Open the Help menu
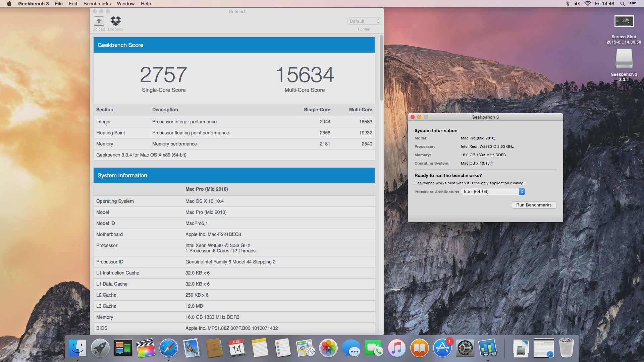644x362 pixels. pos(146,4)
